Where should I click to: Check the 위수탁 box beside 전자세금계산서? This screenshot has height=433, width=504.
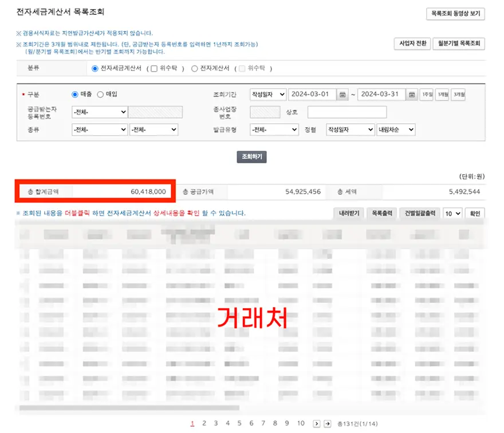click(x=153, y=68)
